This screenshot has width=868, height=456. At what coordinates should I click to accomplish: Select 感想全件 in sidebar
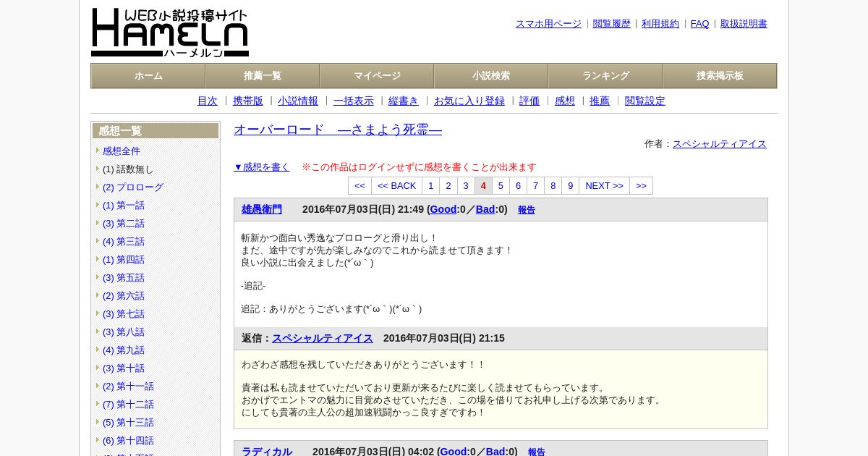(122, 151)
